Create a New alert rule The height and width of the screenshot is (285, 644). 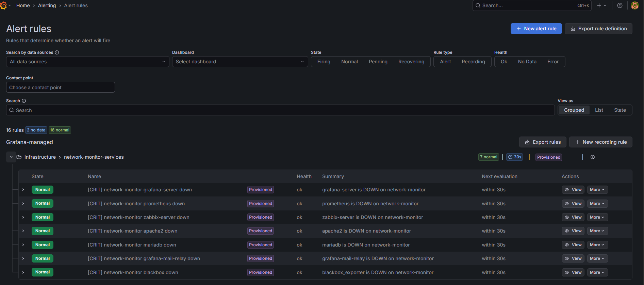(536, 29)
